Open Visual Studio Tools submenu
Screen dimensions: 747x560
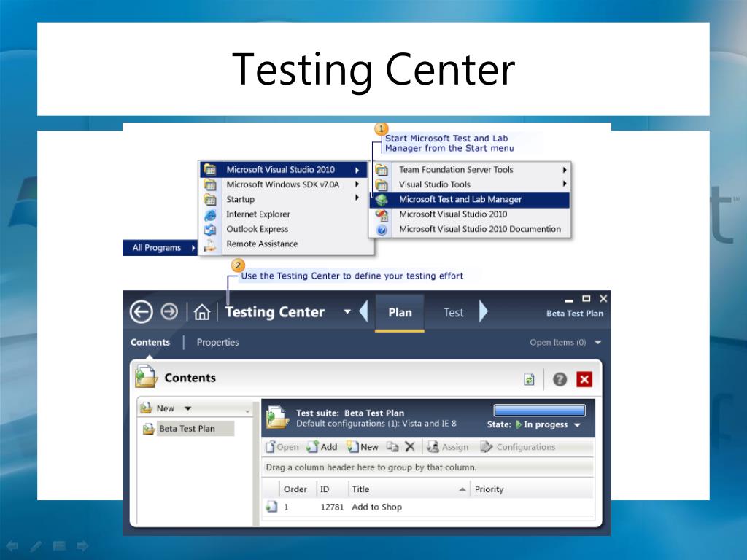coord(470,184)
